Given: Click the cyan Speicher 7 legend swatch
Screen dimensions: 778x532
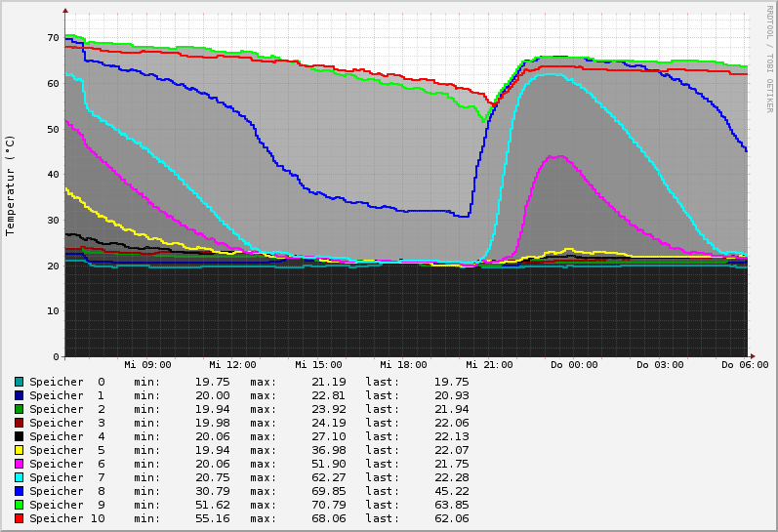Looking at the screenshot, I should (x=19, y=477).
